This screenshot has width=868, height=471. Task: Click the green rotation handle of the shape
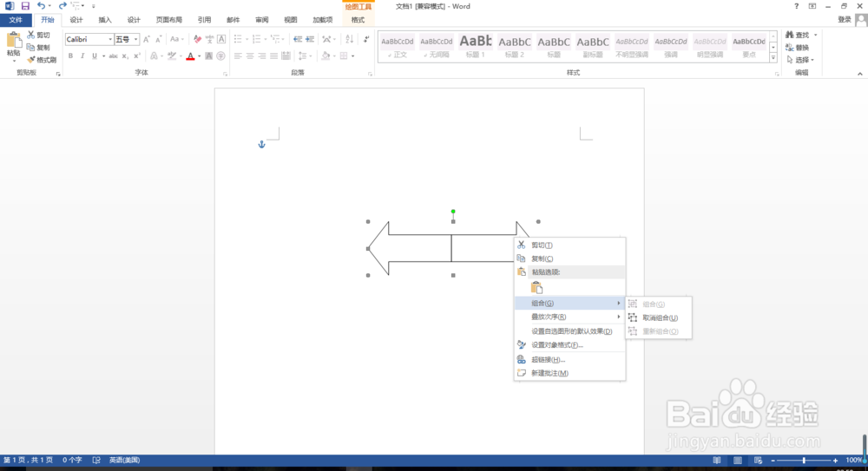453,212
